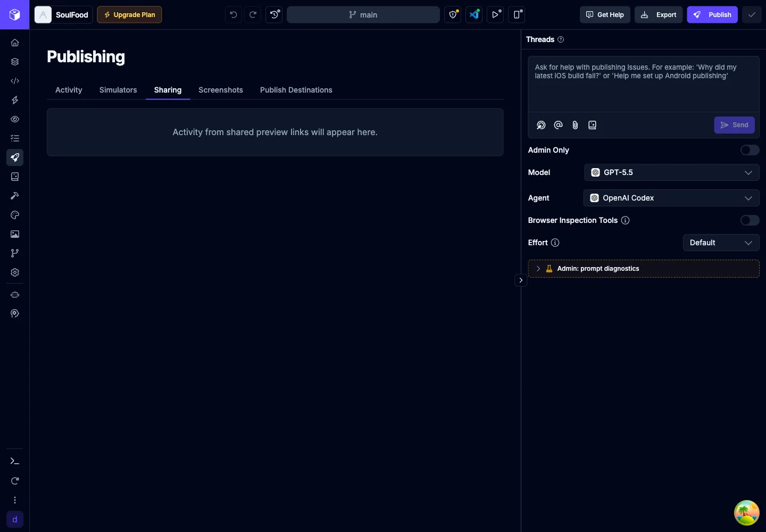This screenshot has width=766, height=532.
Task: Click the sunset avatar at bottom right
Action: coord(747,513)
